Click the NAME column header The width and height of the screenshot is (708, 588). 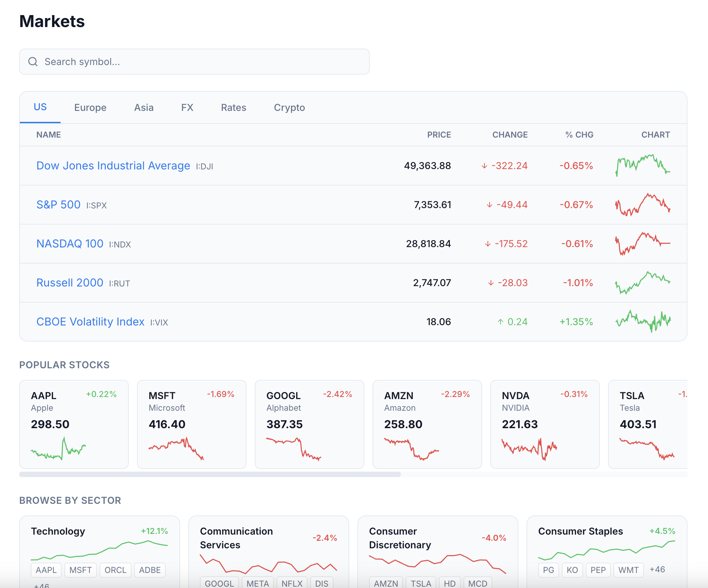49,135
